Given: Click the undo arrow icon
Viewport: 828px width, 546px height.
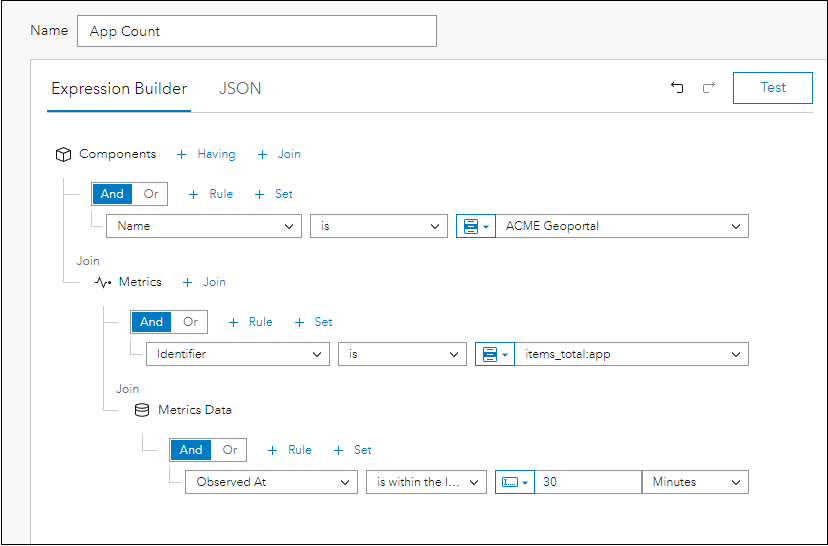Looking at the screenshot, I should [677, 88].
